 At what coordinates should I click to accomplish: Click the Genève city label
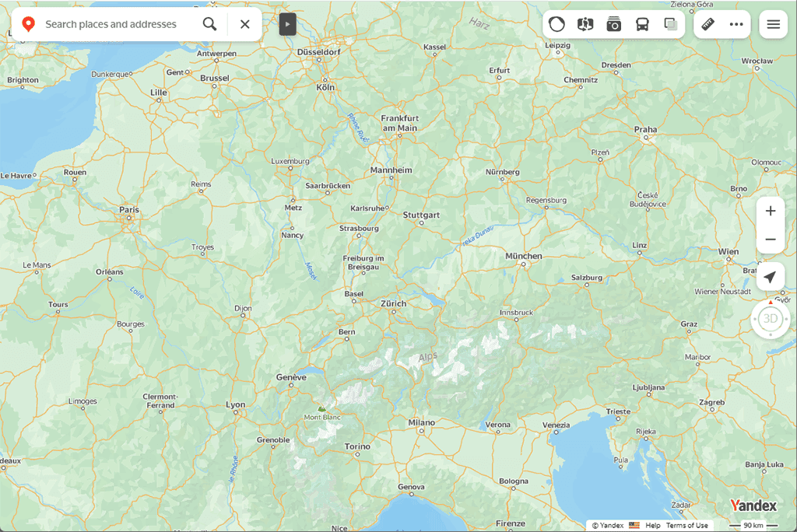point(291,377)
